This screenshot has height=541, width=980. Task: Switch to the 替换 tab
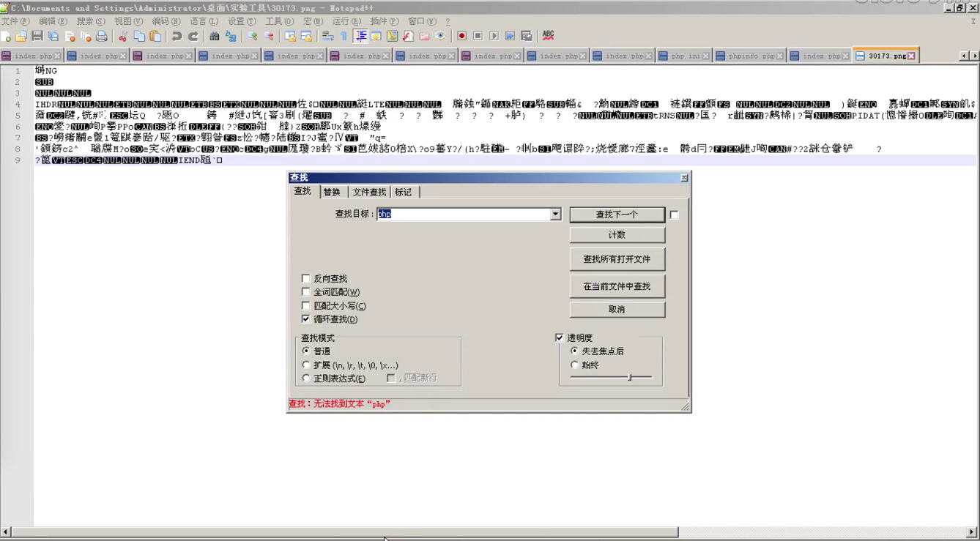[x=332, y=193]
